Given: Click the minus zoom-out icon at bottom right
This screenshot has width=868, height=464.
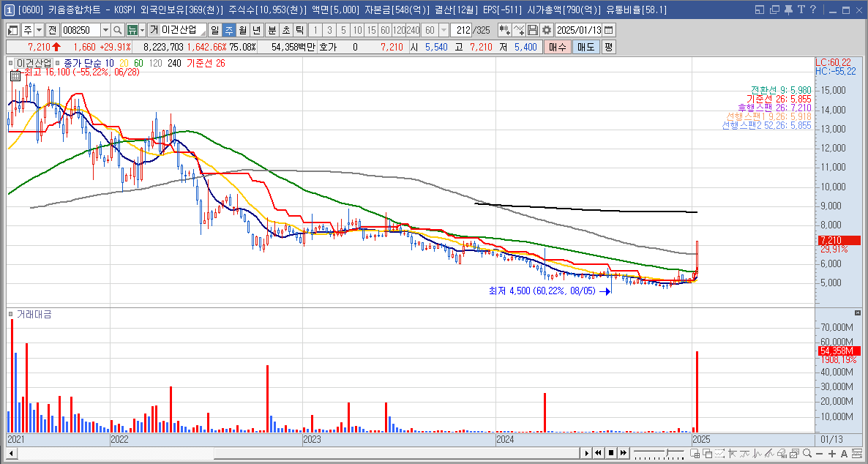Looking at the screenshot, I should point(819,453).
